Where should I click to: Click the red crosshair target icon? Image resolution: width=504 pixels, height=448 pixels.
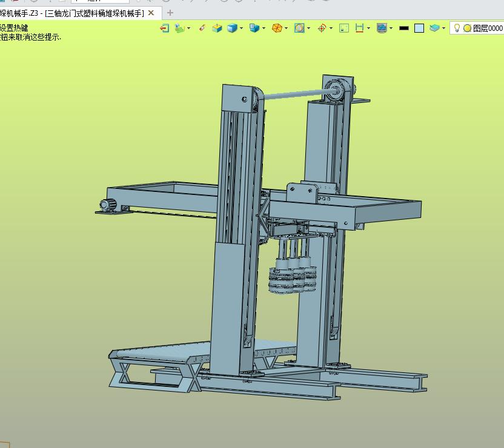coord(322,28)
